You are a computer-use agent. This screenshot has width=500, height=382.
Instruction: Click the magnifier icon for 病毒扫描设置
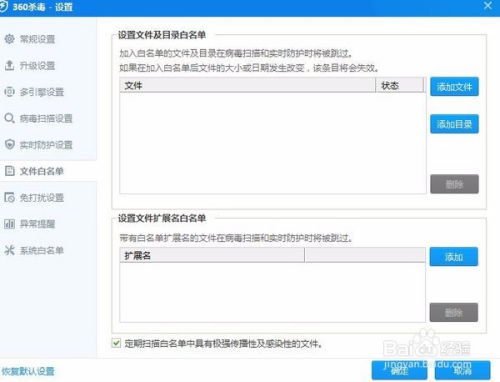point(9,118)
